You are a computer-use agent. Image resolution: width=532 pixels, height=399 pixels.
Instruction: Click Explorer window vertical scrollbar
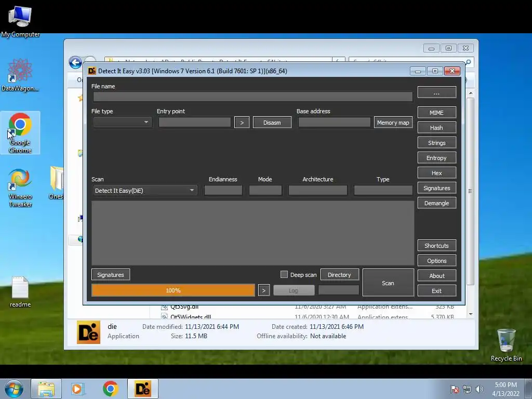(470, 191)
